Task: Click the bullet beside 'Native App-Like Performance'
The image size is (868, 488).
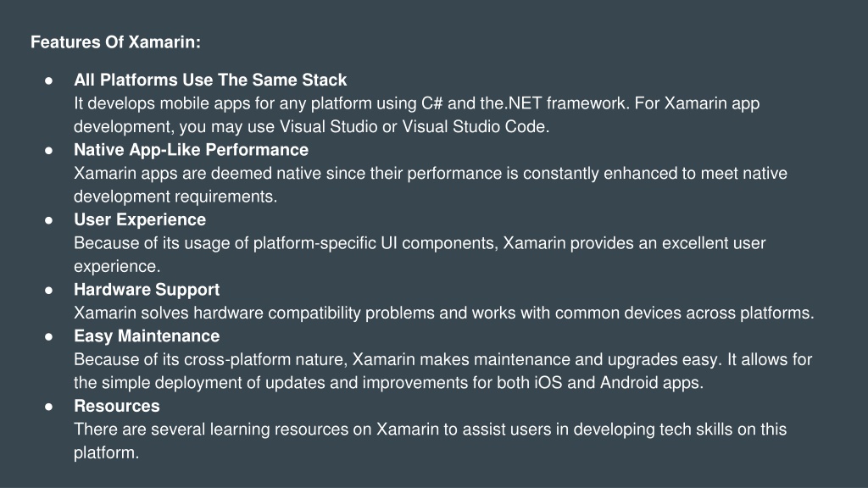Action: click(x=48, y=151)
